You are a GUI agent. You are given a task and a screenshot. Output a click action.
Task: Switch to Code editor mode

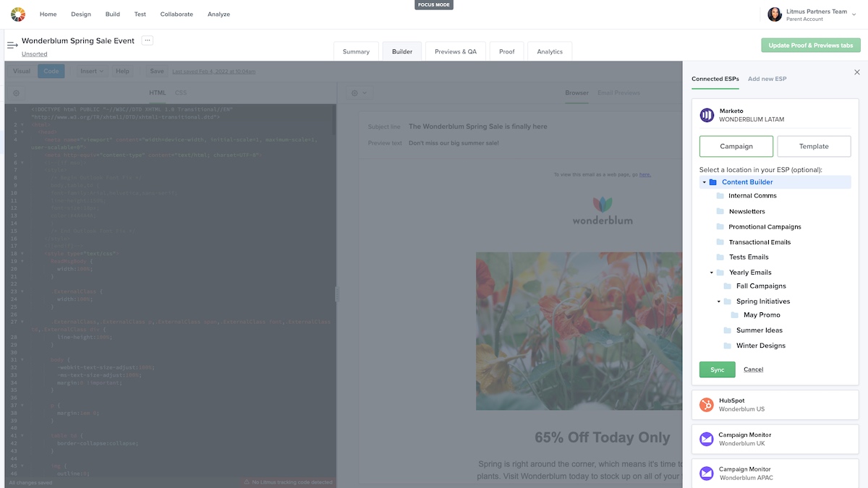(x=51, y=71)
